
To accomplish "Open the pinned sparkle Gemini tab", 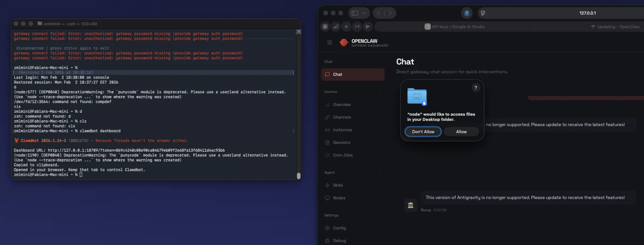I will pyautogui.click(x=346, y=27).
